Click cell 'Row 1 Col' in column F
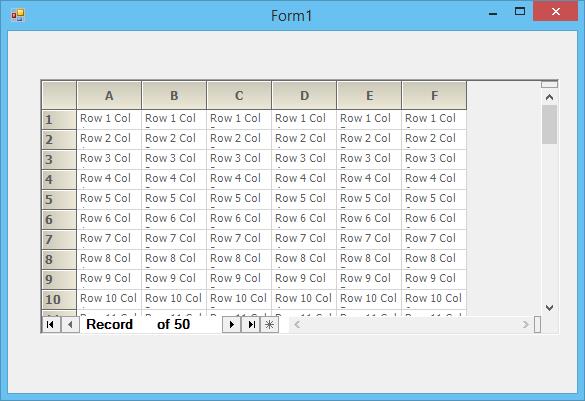 click(x=434, y=120)
